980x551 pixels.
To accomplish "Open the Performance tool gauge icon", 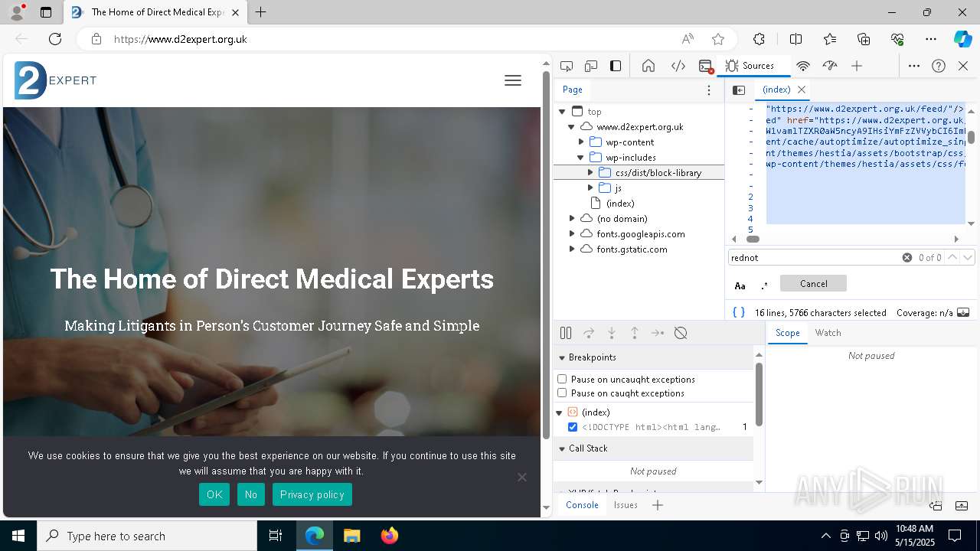I will coord(830,66).
